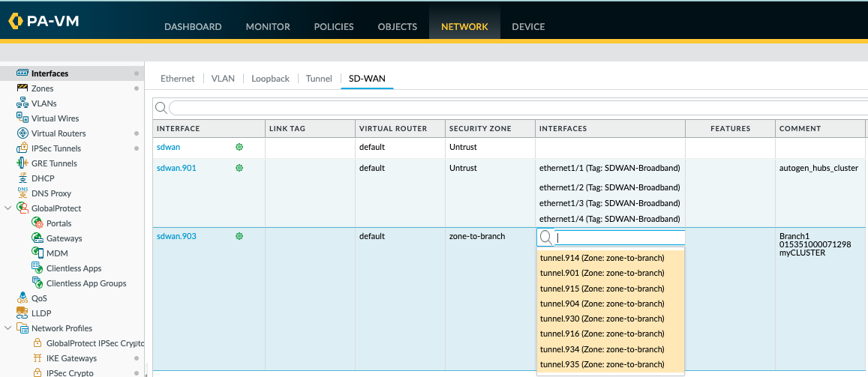Click the VLANs sidebar icon
Screen dimensions: 868x377
click(23, 103)
